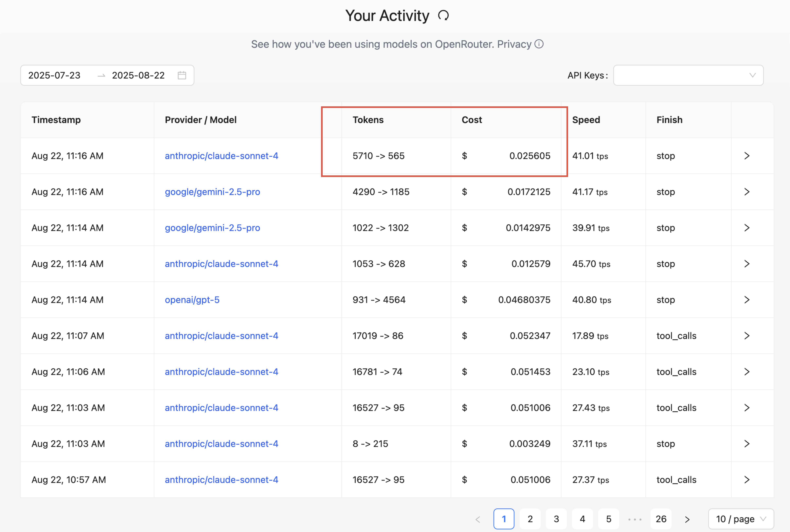Open first google/gemini-2.5-pro link

point(212,192)
